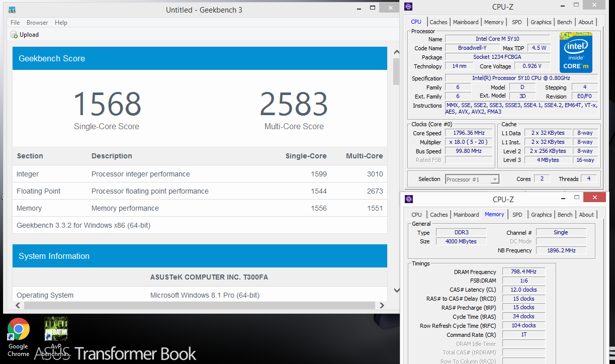The image size is (615, 364).
Task: Click the Channel # field Single
Action: pos(561,233)
